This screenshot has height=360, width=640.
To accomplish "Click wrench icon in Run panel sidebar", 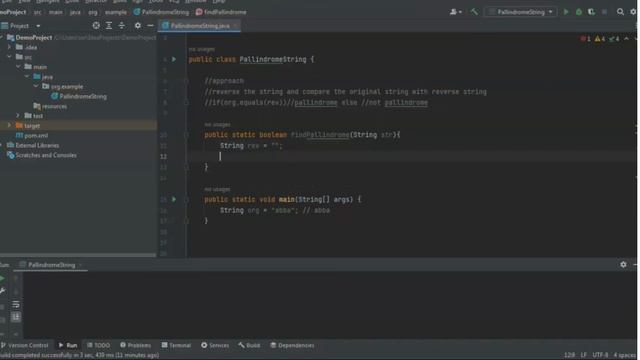I will [x=2, y=291].
